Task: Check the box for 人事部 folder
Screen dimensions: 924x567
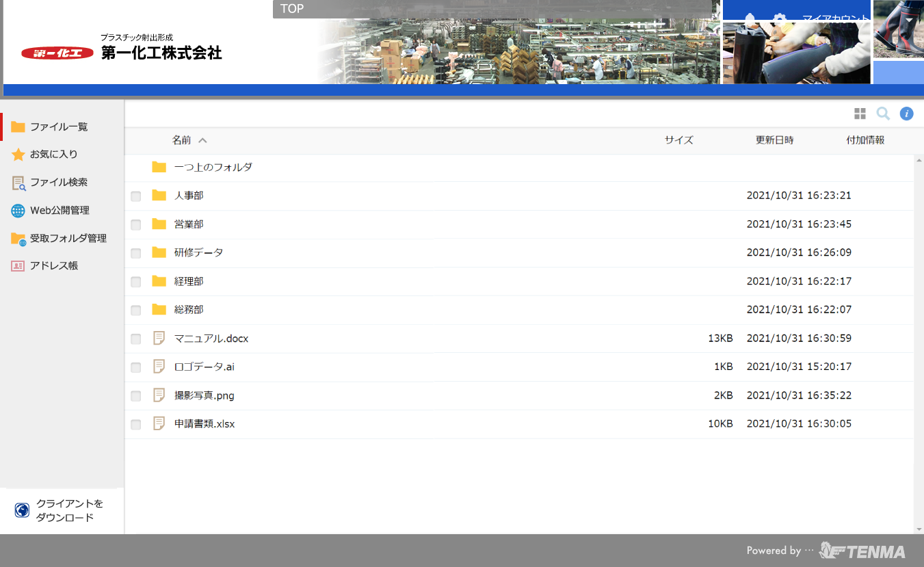Action: [136, 196]
